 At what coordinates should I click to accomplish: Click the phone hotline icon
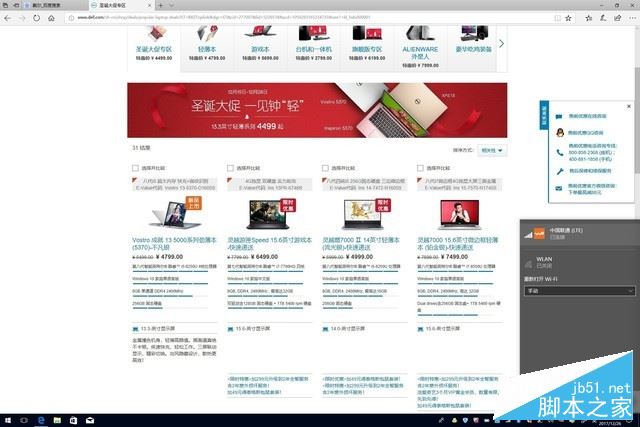pos(560,152)
